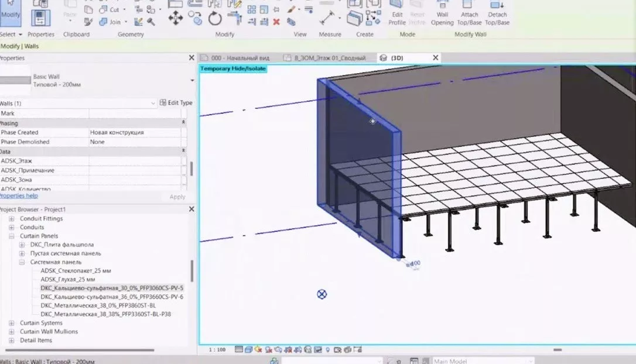
Task: Click Attach Top/Base in Modify Wall panel
Action: (x=470, y=15)
